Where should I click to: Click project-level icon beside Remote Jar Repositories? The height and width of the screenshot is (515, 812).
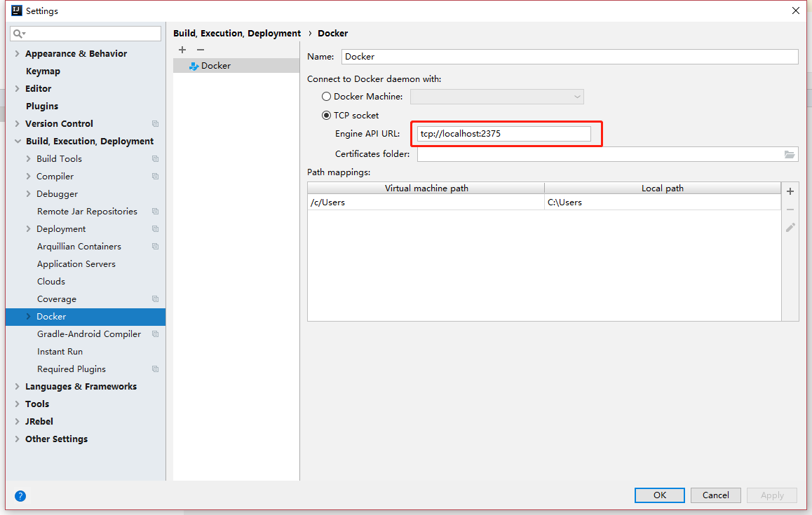[x=156, y=211]
